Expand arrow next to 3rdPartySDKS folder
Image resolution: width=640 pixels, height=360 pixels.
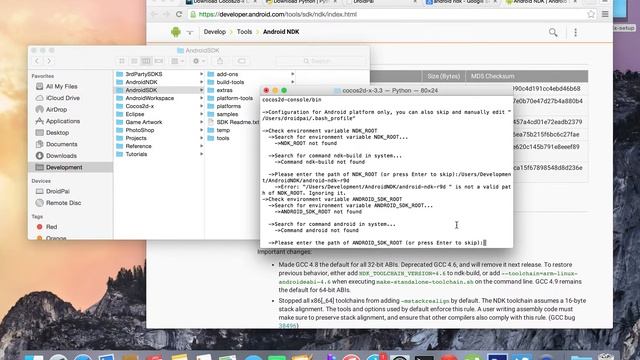coord(201,74)
